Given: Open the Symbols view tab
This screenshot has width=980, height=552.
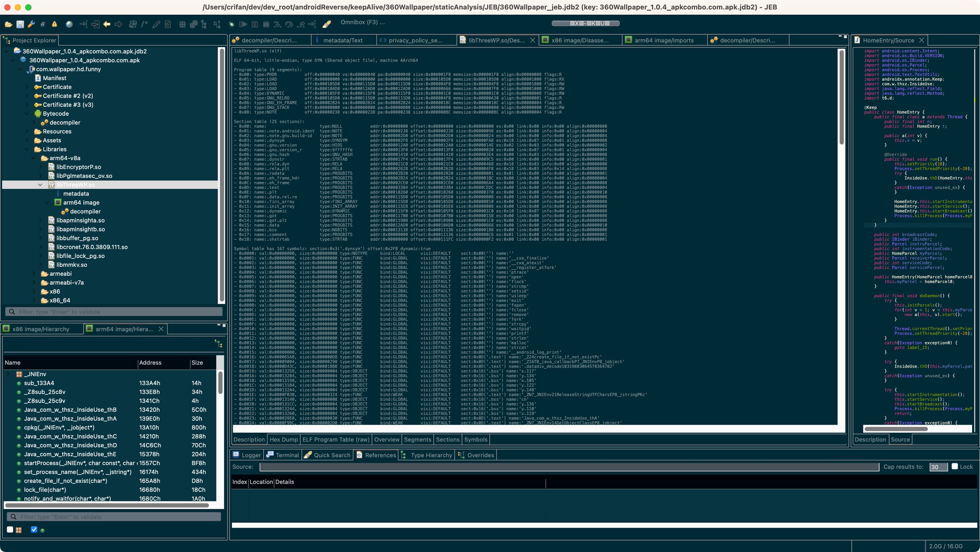Looking at the screenshot, I should pyautogui.click(x=476, y=439).
